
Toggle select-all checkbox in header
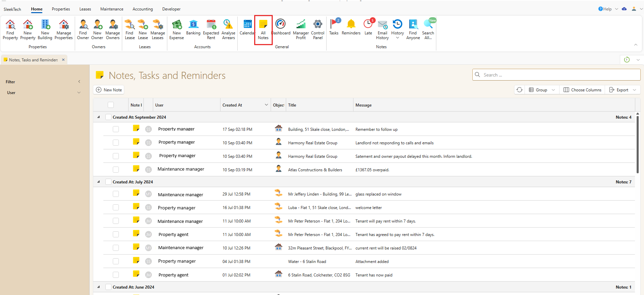111,105
